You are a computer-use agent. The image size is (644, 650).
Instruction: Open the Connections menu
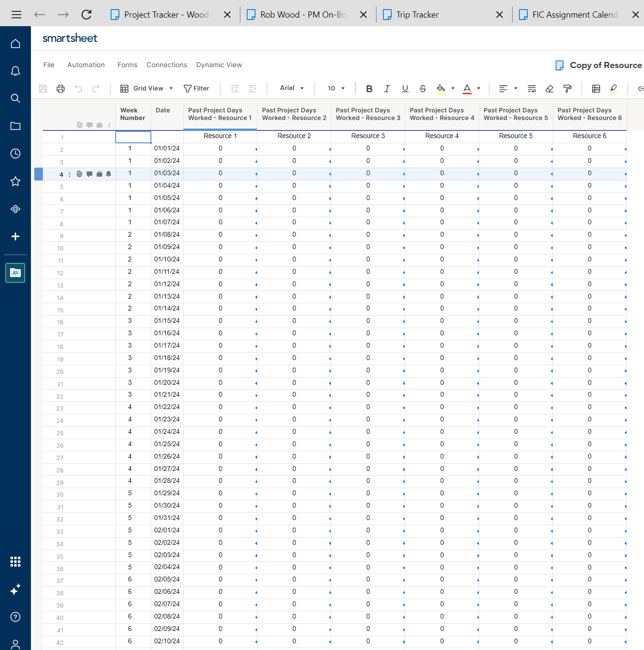tap(167, 65)
